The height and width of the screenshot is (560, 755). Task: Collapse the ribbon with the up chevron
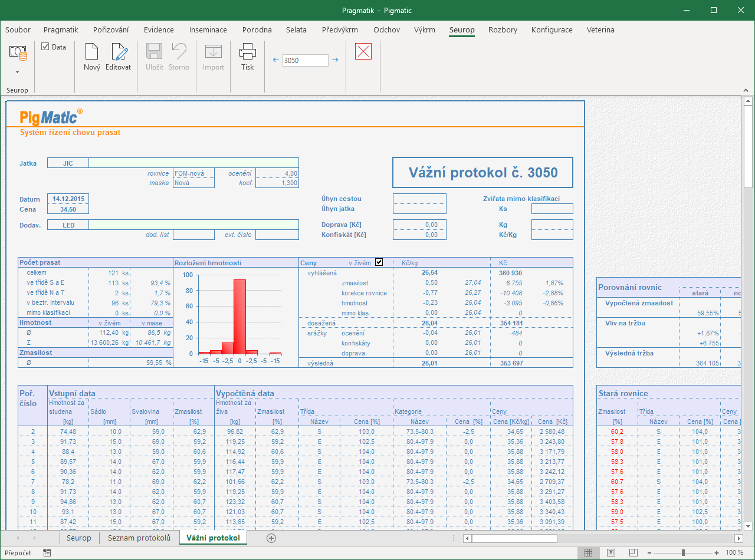tap(747, 89)
